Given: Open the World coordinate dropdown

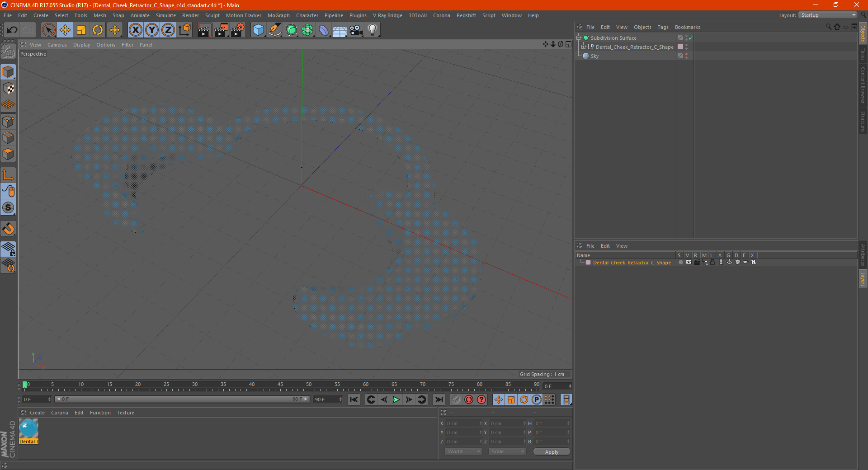Looking at the screenshot, I should tap(463, 451).
